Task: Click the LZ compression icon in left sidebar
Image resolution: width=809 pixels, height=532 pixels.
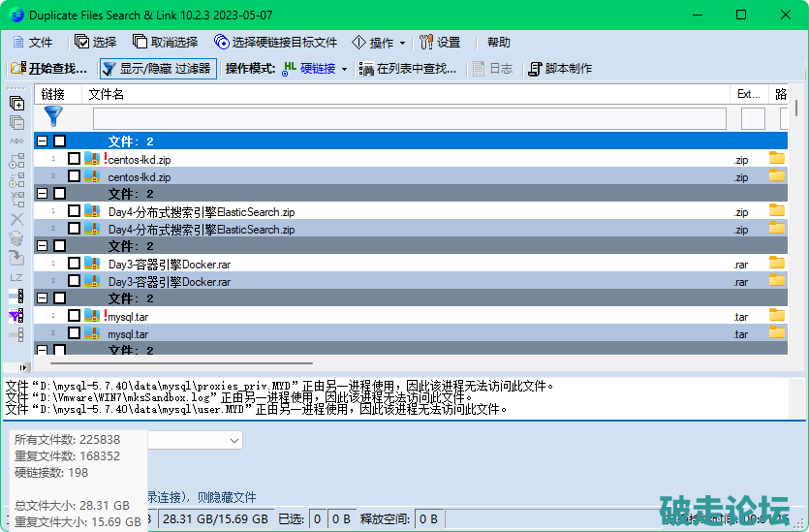Action: coord(16,277)
